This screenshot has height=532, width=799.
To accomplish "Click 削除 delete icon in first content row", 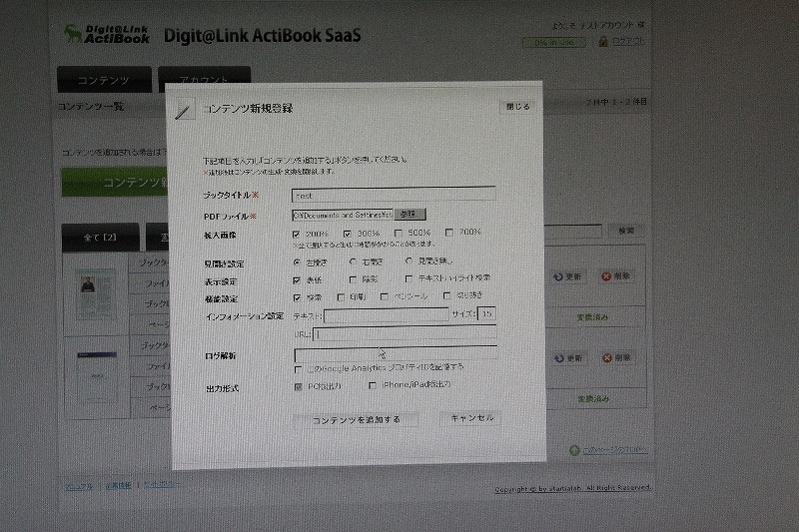I will click(606, 275).
